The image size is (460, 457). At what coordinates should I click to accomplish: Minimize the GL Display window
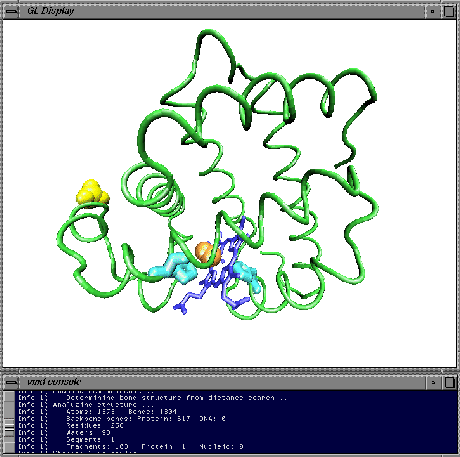pyautogui.click(x=433, y=11)
